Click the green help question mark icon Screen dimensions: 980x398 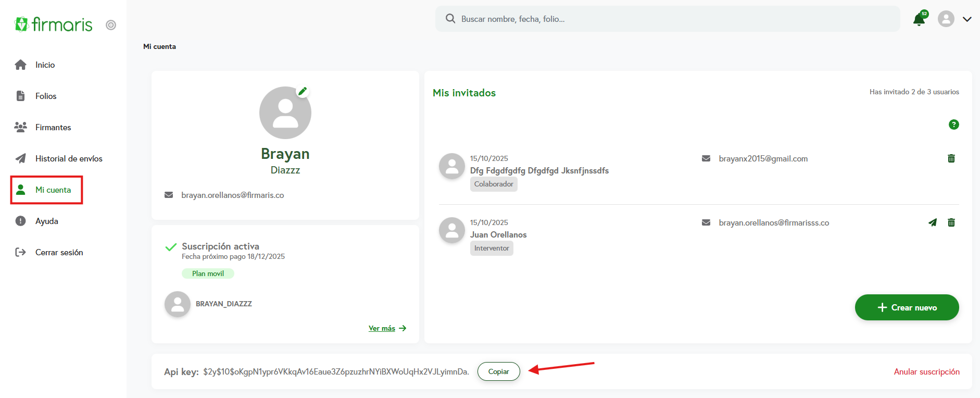[953, 125]
